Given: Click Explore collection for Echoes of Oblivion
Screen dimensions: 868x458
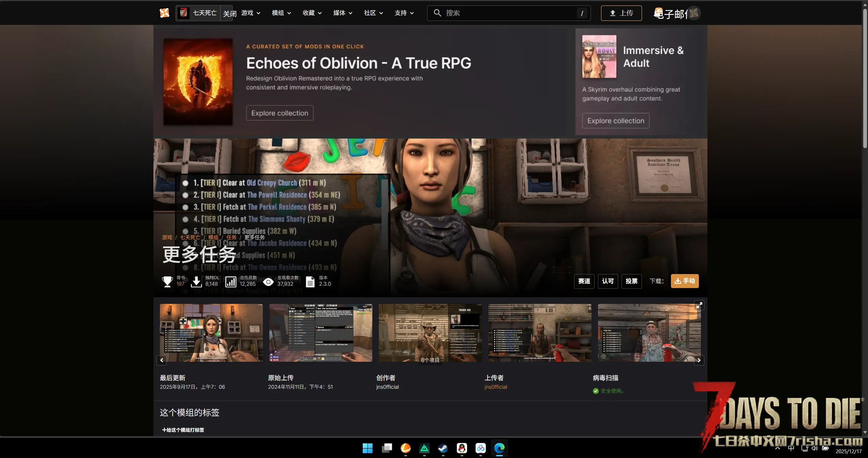Looking at the screenshot, I should click(280, 113).
